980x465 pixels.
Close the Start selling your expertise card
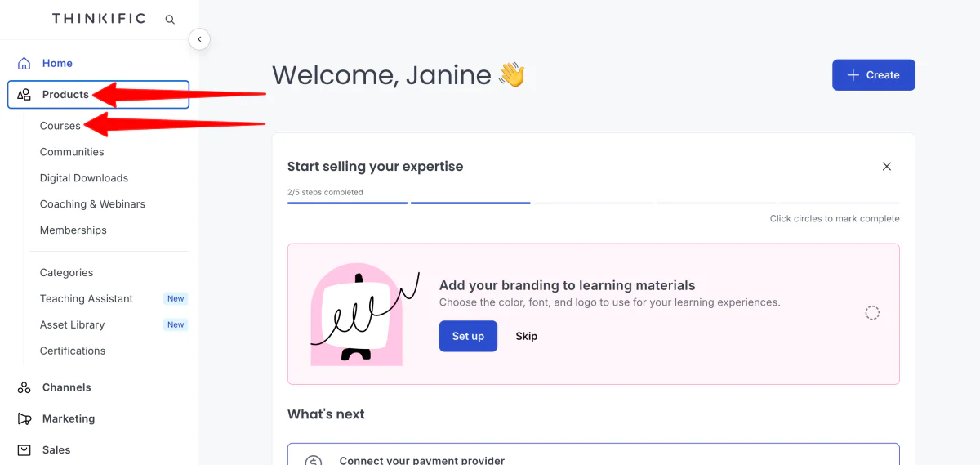pyautogui.click(x=887, y=167)
